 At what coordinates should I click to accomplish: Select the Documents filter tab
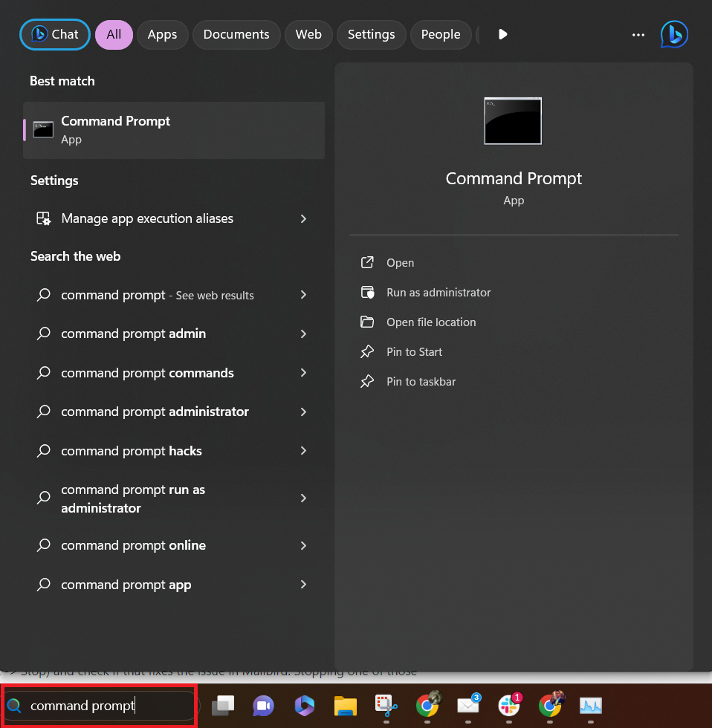pyautogui.click(x=236, y=34)
